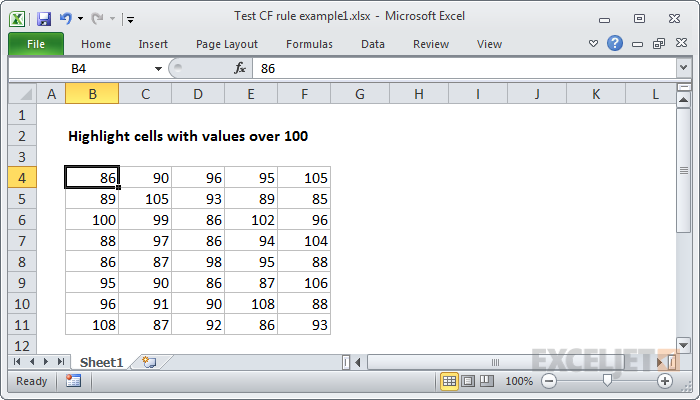The height and width of the screenshot is (400, 700).
Task: Select column K header
Action: pyautogui.click(x=596, y=94)
